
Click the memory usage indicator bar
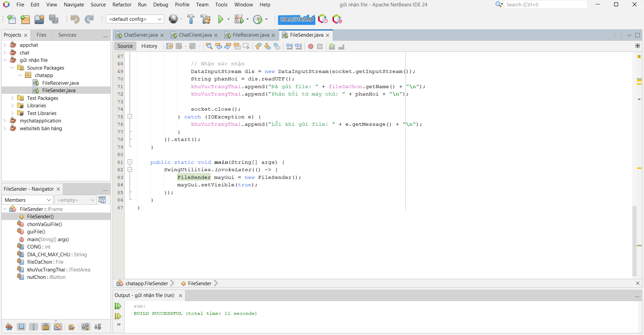coord(296,20)
